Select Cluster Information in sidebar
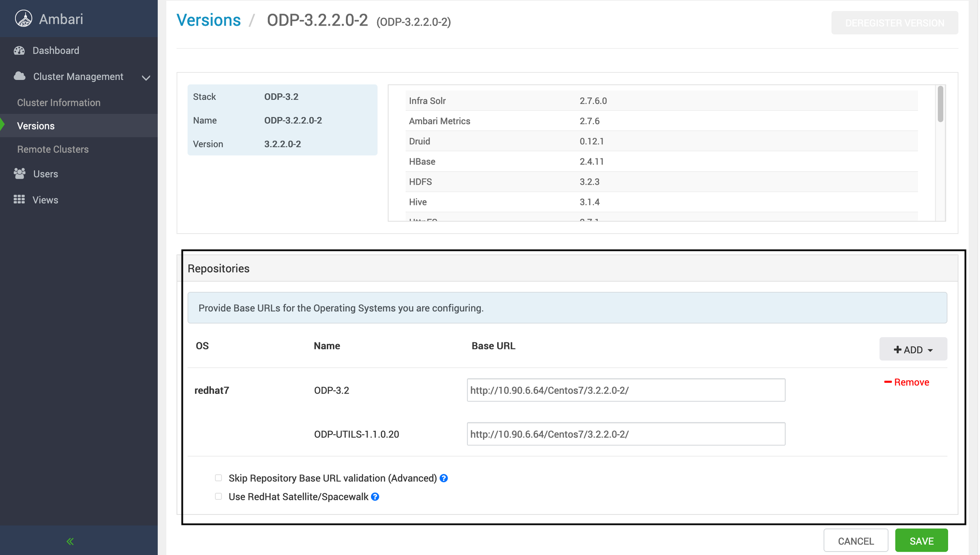Screen dimensions: 980x555 pyautogui.click(x=59, y=102)
